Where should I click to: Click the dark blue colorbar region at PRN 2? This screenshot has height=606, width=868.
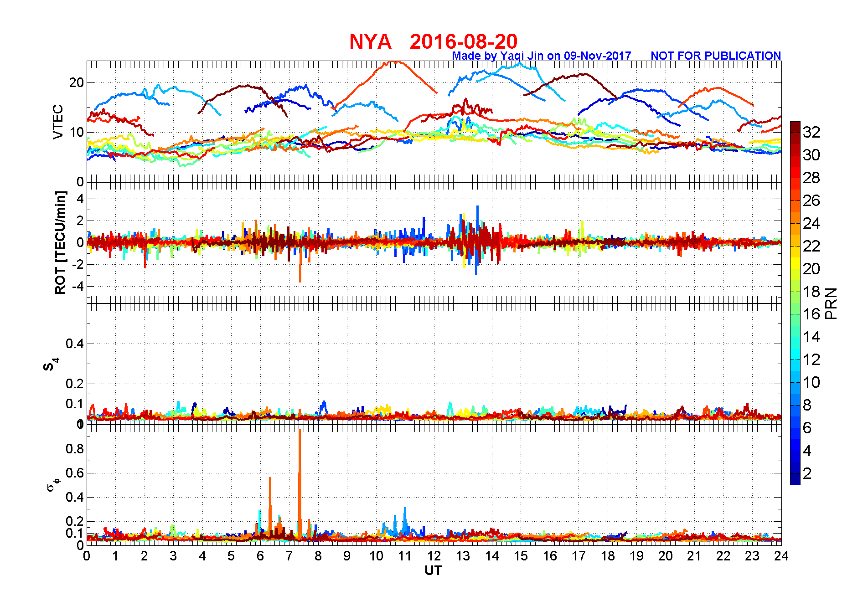795,473
